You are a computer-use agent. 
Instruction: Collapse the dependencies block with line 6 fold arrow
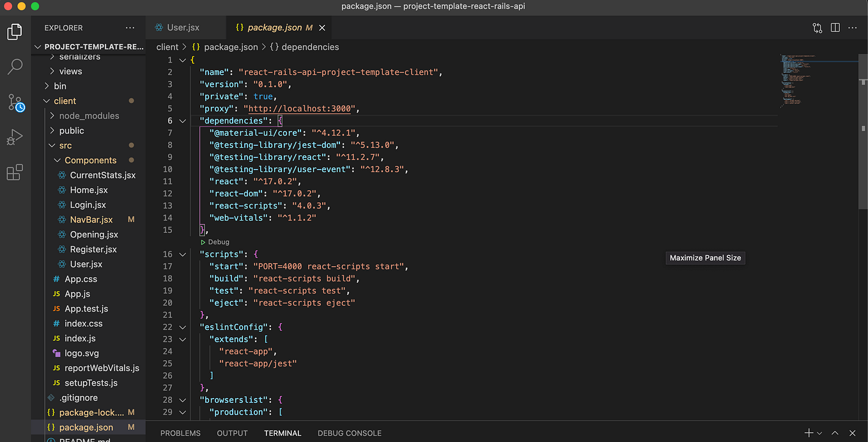click(182, 120)
